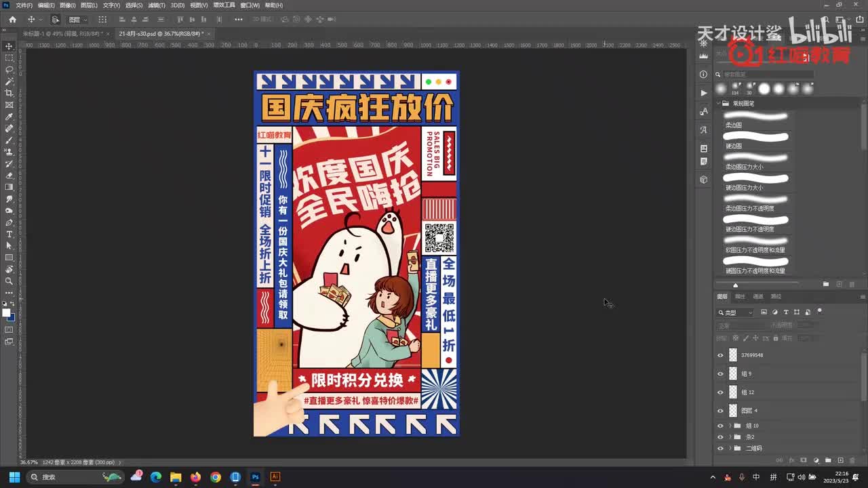
Task: Select the Crop tool
Action: tap(9, 93)
